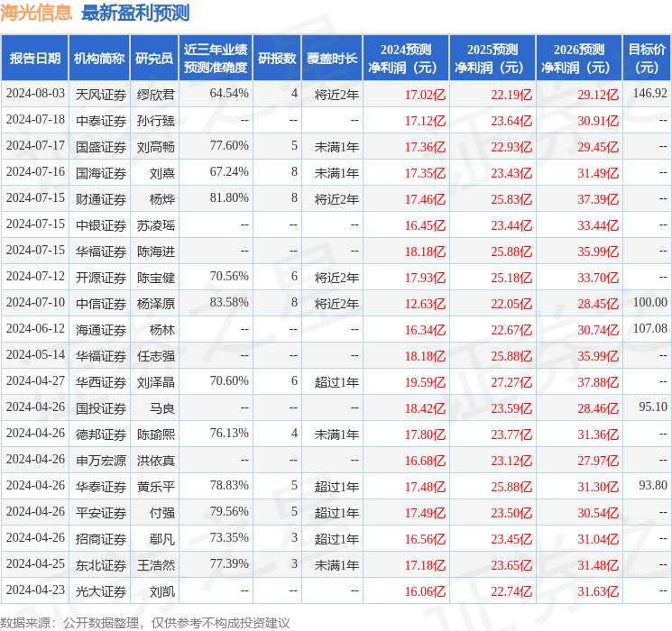Select analyst 苏凌瑶
The height and width of the screenshot is (631, 672).
(155, 225)
